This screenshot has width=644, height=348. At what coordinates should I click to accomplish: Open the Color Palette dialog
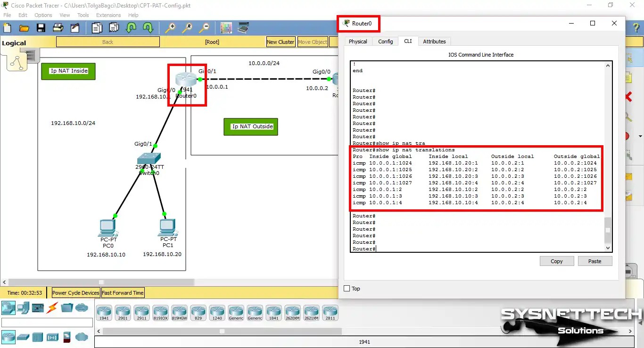pyautogui.click(x=226, y=27)
